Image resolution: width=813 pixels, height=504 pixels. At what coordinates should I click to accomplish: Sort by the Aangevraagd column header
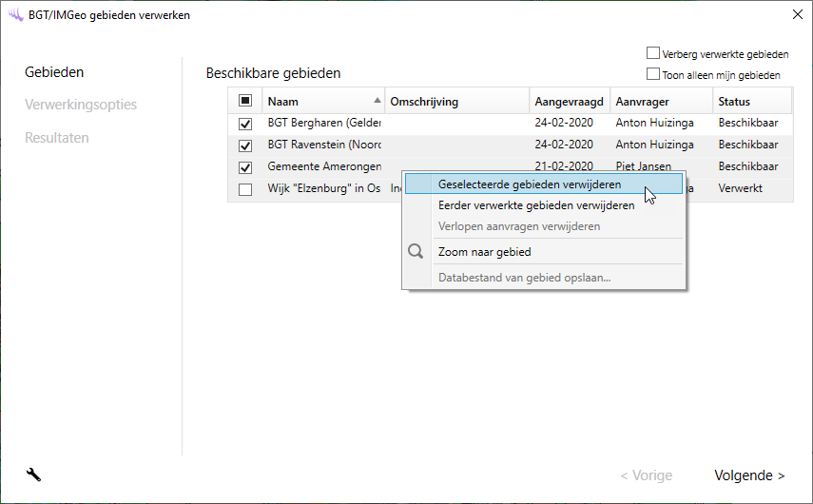point(568,101)
